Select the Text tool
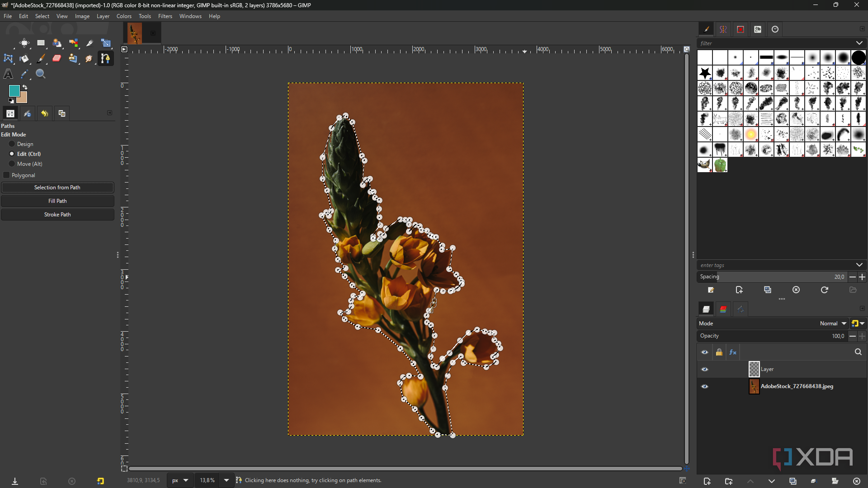Viewport: 868px width, 488px height. click(x=8, y=74)
